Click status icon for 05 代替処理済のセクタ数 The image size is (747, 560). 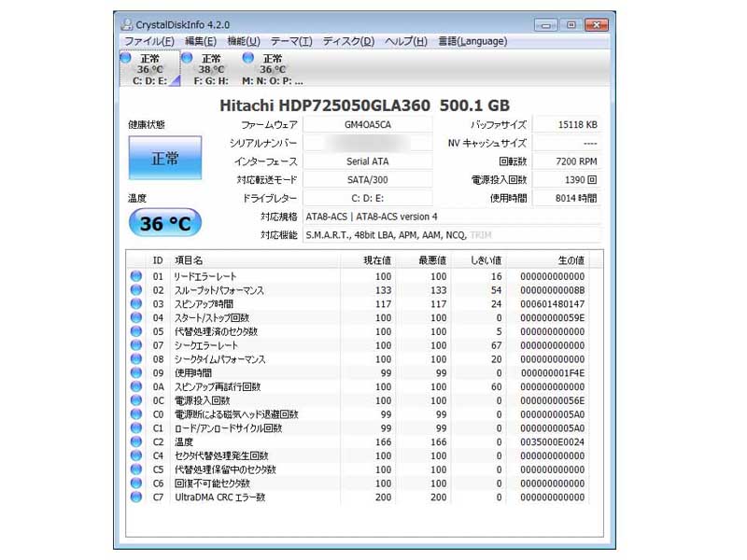(136, 331)
